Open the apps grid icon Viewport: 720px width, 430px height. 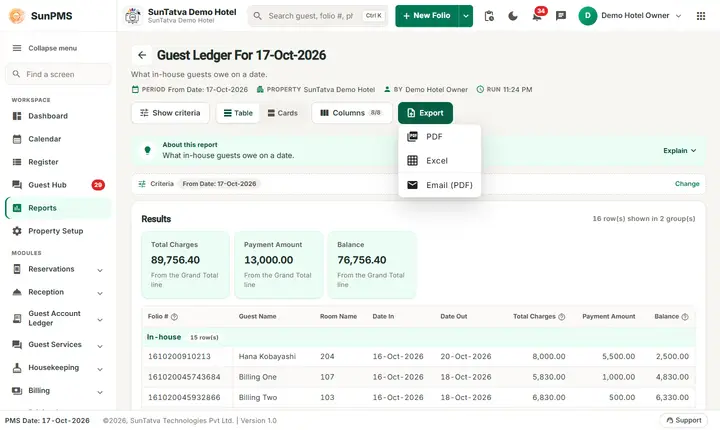click(x=701, y=16)
